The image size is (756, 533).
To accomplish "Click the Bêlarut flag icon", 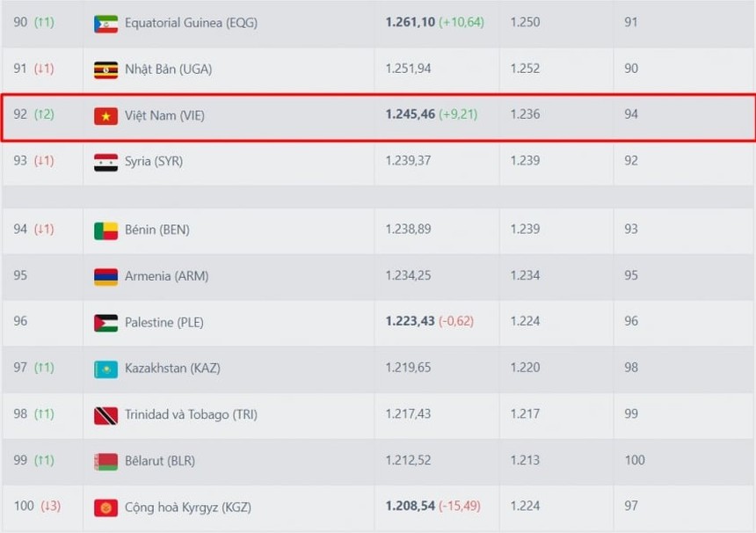I will (x=105, y=461).
